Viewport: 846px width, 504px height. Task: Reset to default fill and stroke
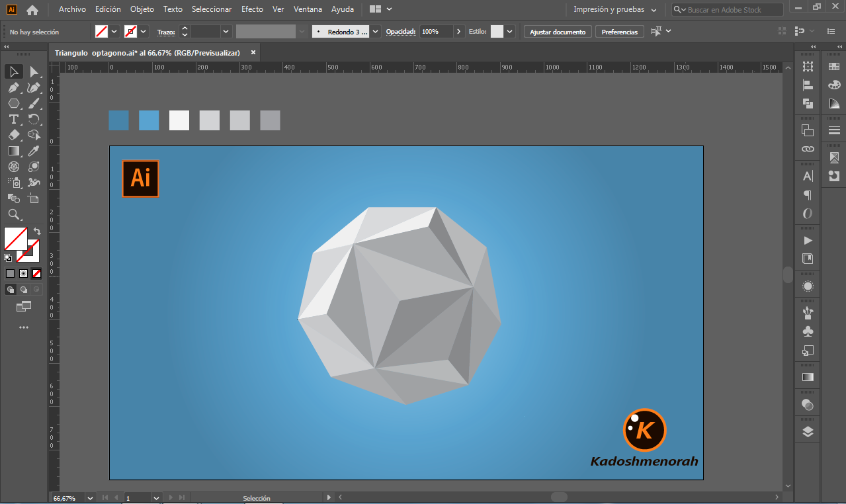[8, 257]
